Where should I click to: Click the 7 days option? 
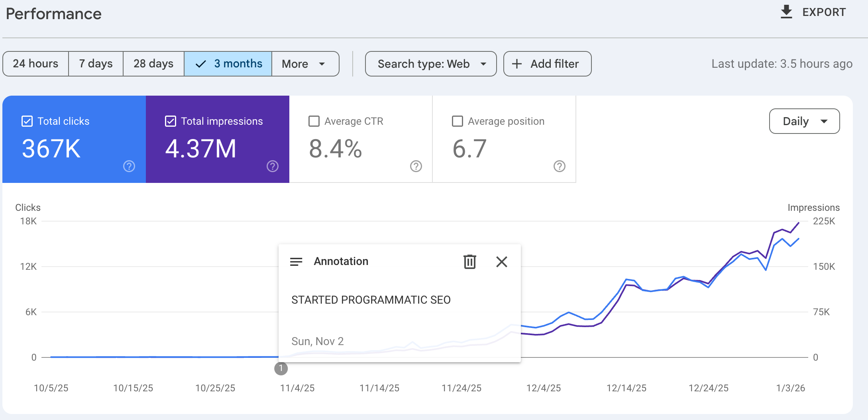click(x=96, y=64)
